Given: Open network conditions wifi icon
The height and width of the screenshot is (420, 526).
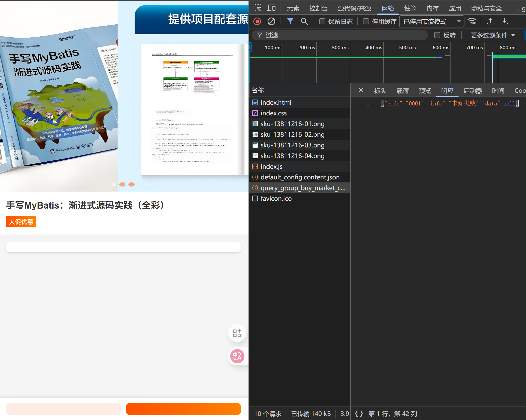Looking at the screenshot, I should tap(472, 22).
